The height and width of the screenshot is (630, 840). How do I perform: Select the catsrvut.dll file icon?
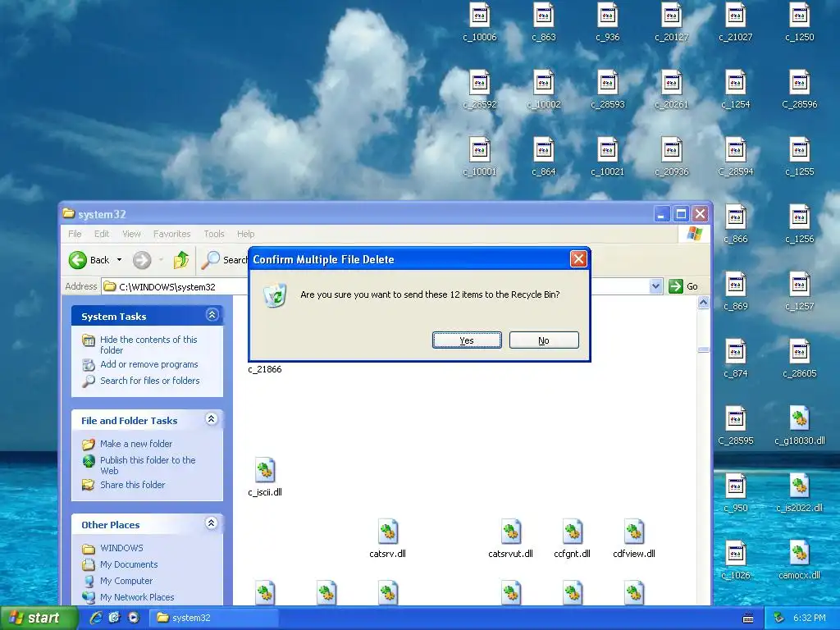511,532
